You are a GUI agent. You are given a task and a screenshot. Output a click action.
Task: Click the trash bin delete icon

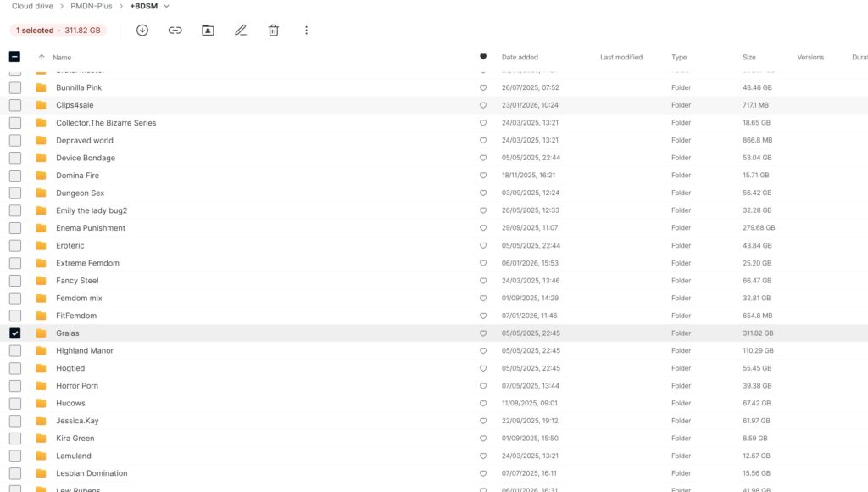point(274,31)
